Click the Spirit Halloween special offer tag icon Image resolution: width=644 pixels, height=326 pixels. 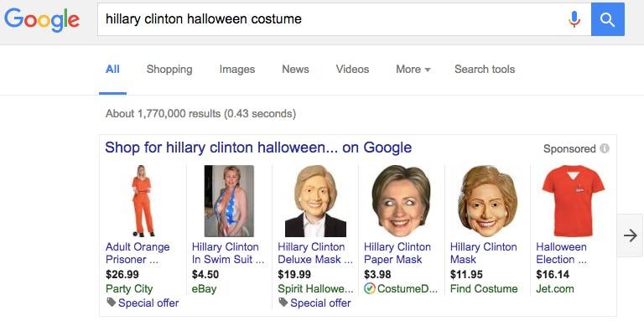click(x=283, y=303)
